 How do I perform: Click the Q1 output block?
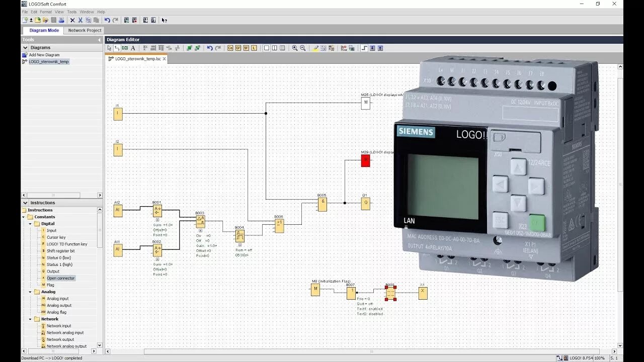tap(365, 203)
